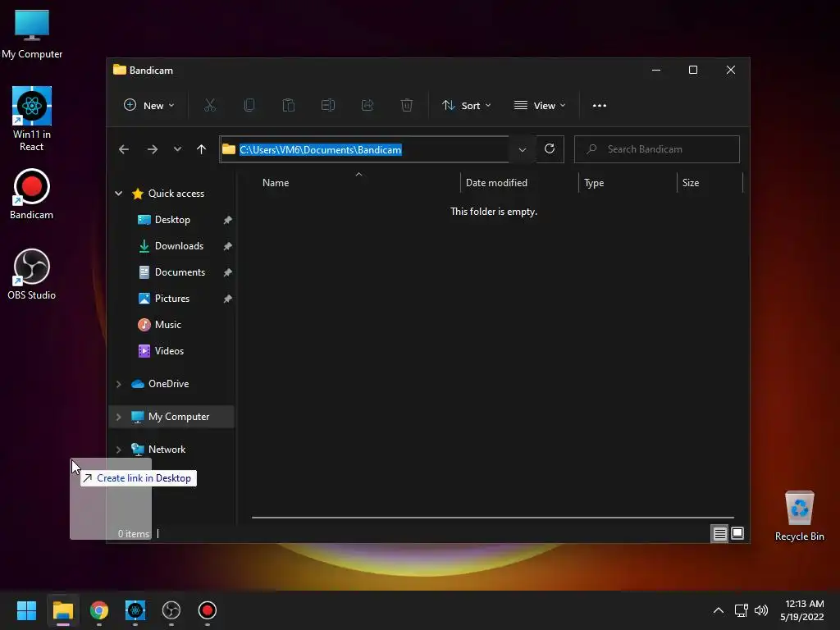This screenshot has width=840, height=630.
Task: Show hidden system tray icons
Action: point(719,610)
